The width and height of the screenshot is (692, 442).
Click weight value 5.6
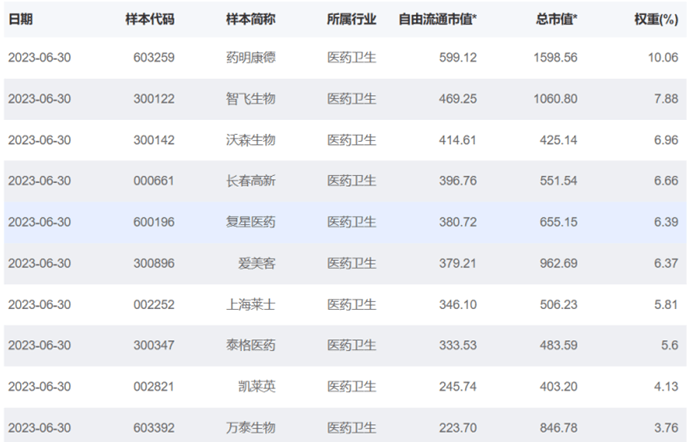(670, 345)
